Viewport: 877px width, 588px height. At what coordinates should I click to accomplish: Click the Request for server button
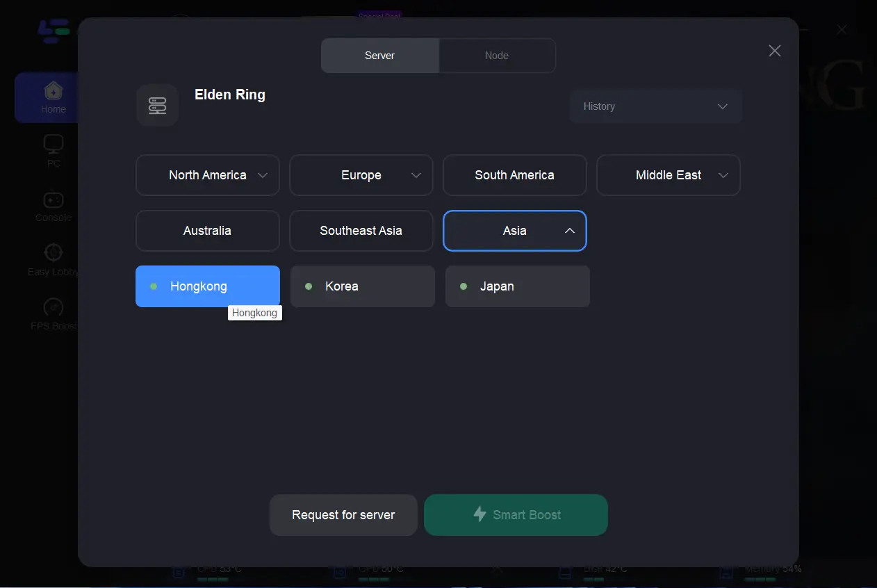(x=343, y=515)
